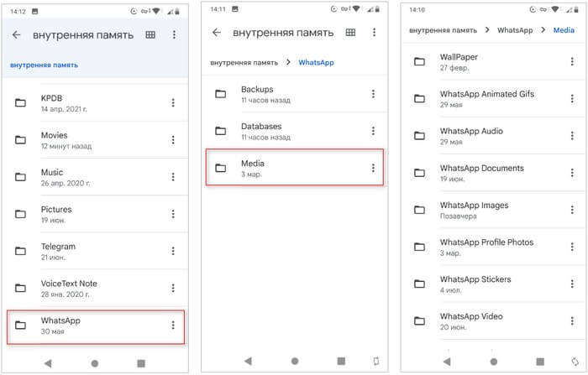Open the WhatsApp Audio folder

(494, 136)
